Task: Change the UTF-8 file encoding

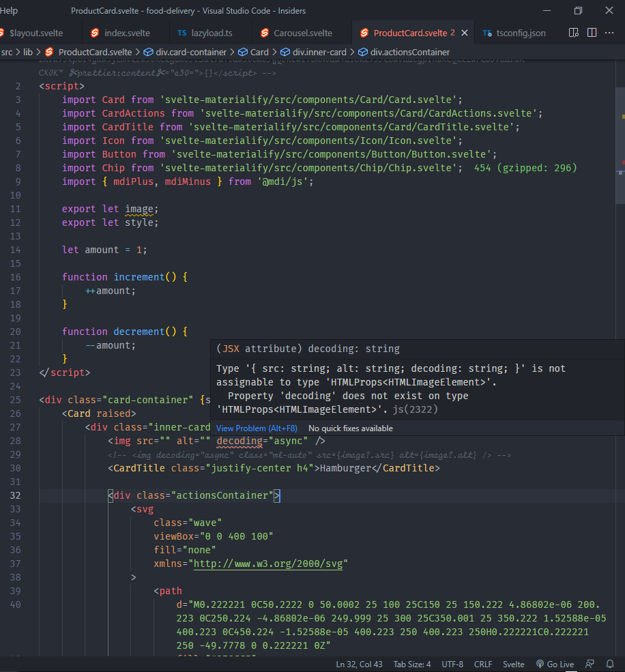Action: pyautogui.click(x=452, y=664)
